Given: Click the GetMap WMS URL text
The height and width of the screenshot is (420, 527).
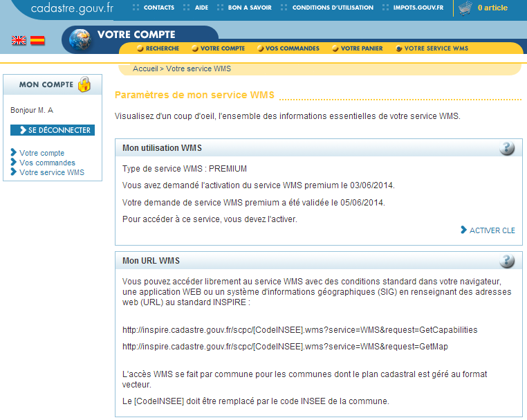Looking at the screenshot, I should 285,347.
